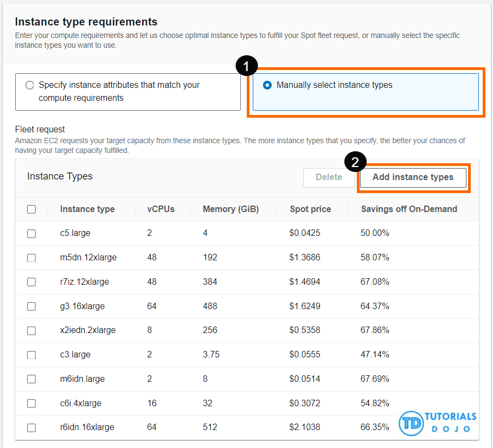
Task: Select the c6i.4xlarge checkbox
Action: (x=31, y=404)
